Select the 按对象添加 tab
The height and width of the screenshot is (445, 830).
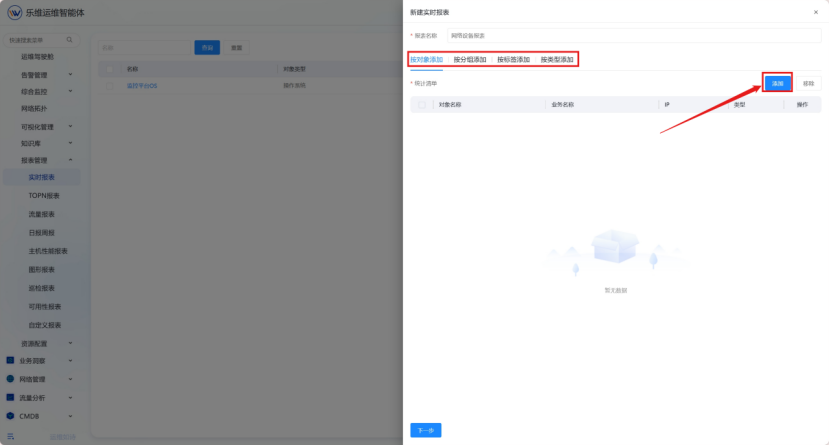pos(427,60)
